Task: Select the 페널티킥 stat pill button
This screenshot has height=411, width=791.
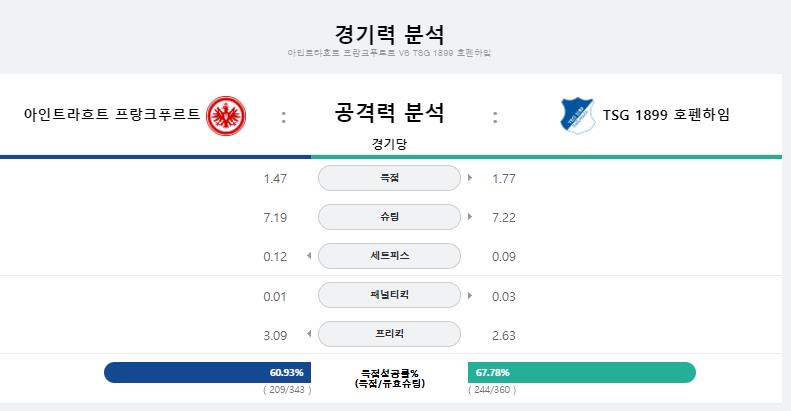Action: click(x=389, y=295)
